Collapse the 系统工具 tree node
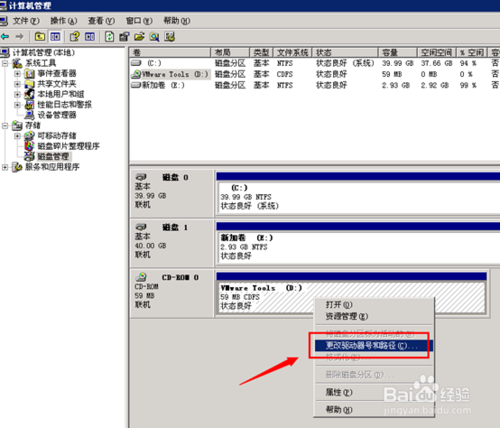This screenshot has height=428, width=500. (5, 63)
